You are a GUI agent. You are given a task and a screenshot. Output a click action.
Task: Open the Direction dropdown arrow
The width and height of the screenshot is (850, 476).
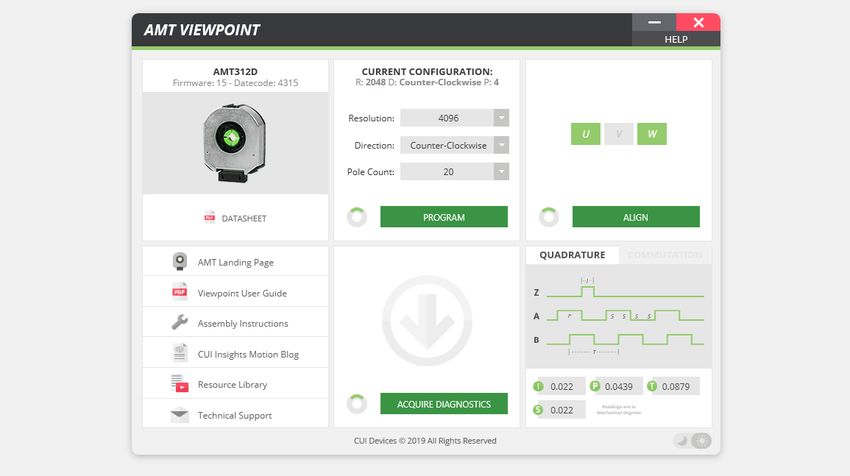pyautogui.click(x=501, y=145)
